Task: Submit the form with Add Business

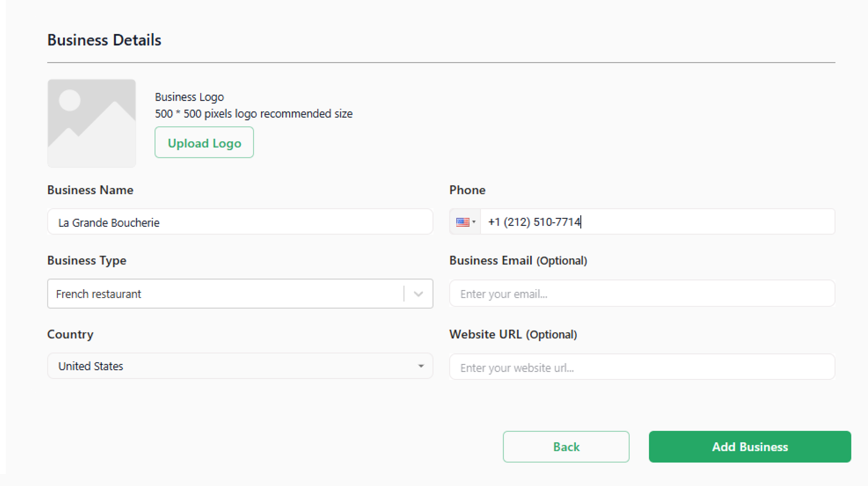Action: click(750, 447)
